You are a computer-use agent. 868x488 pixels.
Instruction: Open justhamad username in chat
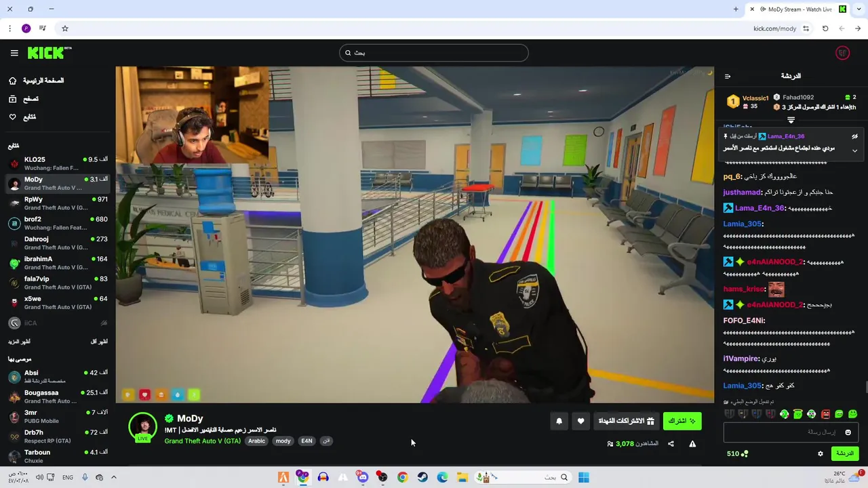pos(743,192)
